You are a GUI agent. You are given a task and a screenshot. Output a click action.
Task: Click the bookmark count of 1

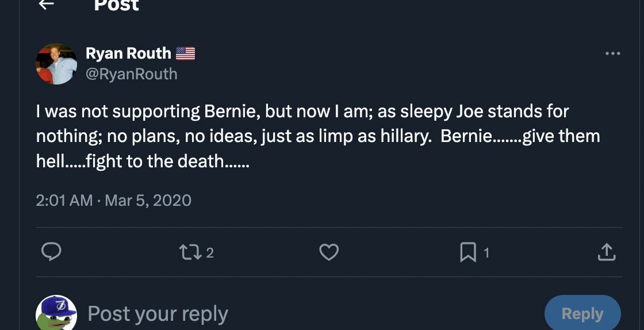486,252
